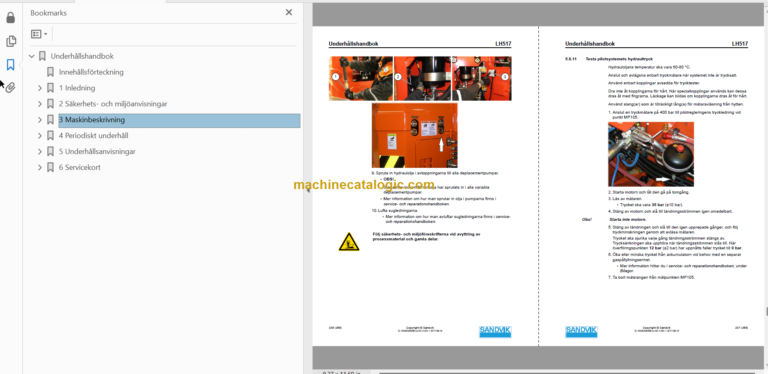The width and height of the screenshot is (768, 374).
Task: Click the photo numbered 2 on the left page
Action: tap(422, 78)
